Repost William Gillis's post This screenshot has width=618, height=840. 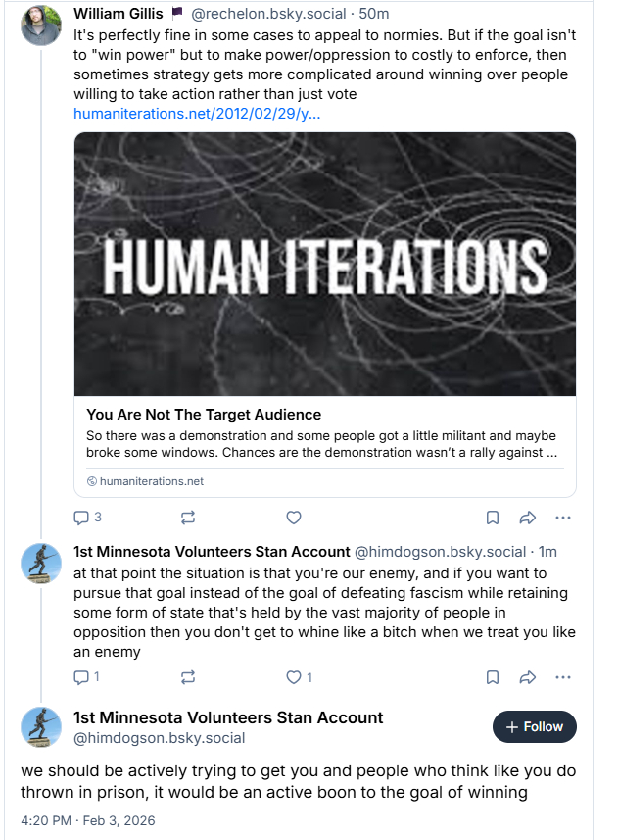click(188, 518)
